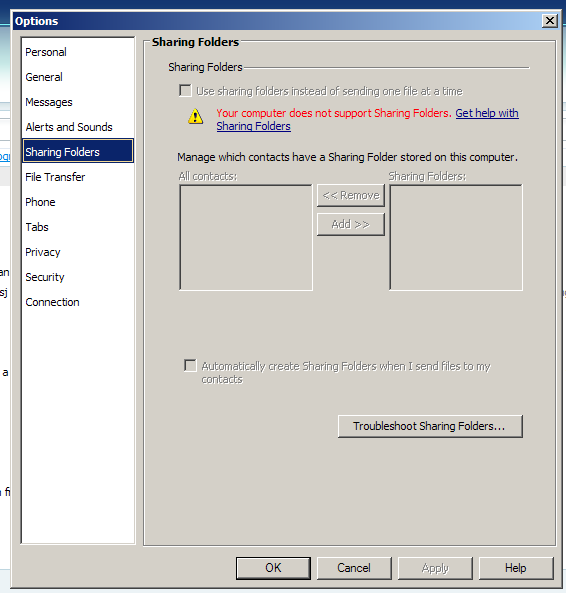Select the General category in sidebar
The width and height of the screenshot is (566, 593).
click(x=44, y=77)
